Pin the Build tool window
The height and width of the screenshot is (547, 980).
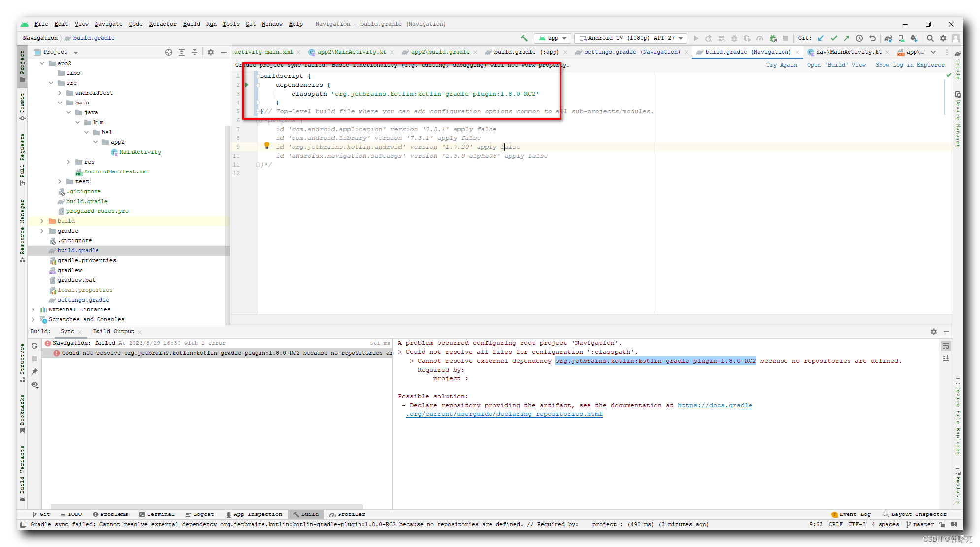point(34,371)
